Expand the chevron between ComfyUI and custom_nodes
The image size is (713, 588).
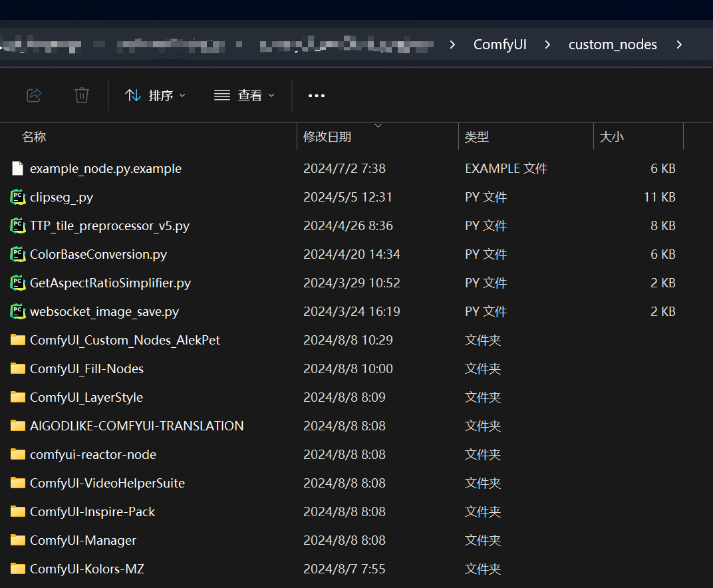point(547,45)
